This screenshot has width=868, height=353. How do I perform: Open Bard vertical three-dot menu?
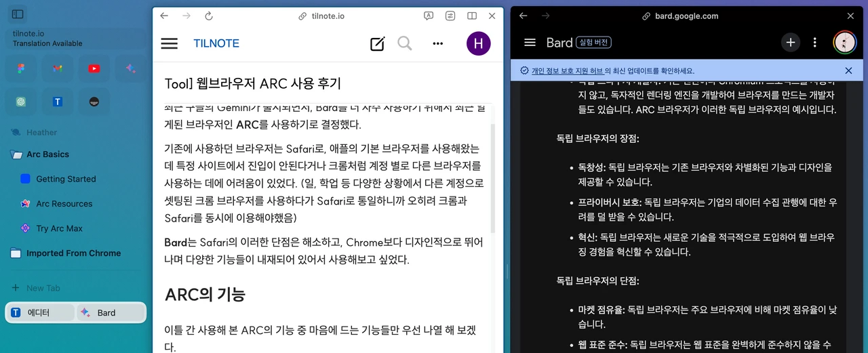[x=815, y=43]
